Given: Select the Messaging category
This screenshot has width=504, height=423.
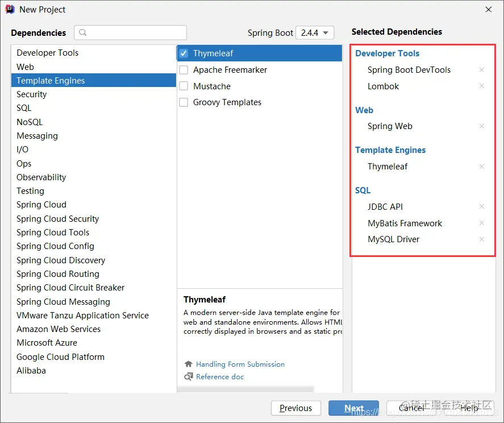Looking at the screenshot, I should [x=94, y=136].
